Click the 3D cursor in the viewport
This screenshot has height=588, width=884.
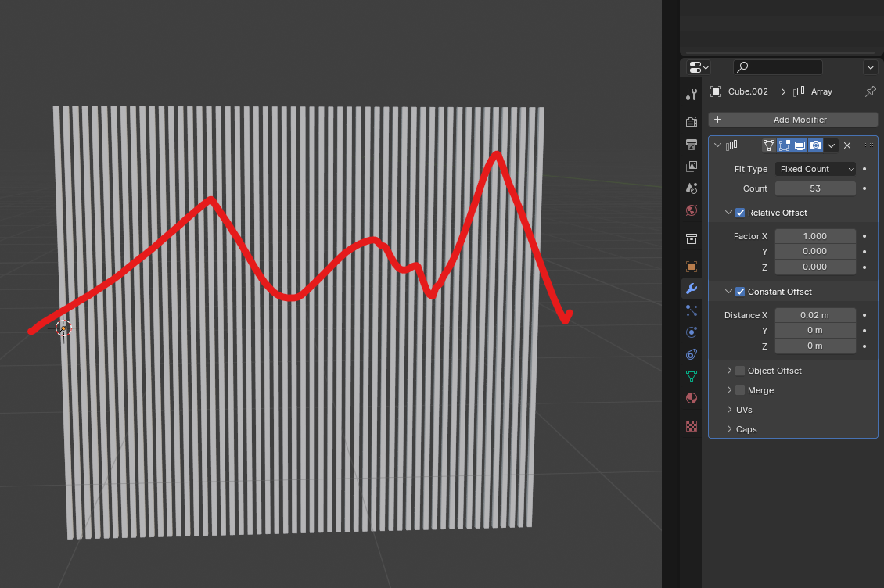[63, 328]
